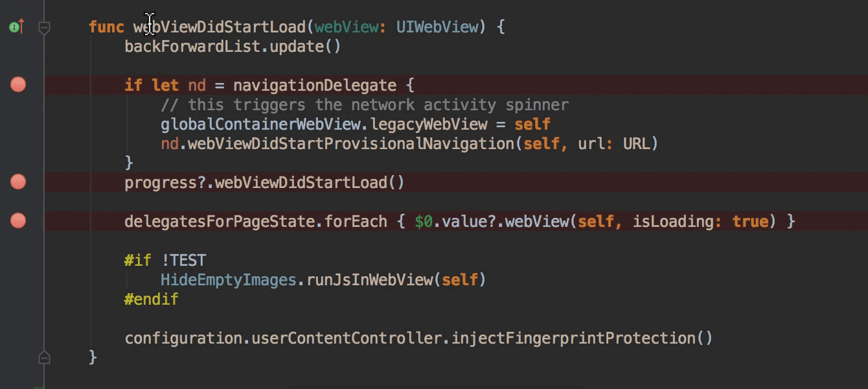
Task: Click injectFingerprintProtection() method call
Action: click(x=582, y=338)
